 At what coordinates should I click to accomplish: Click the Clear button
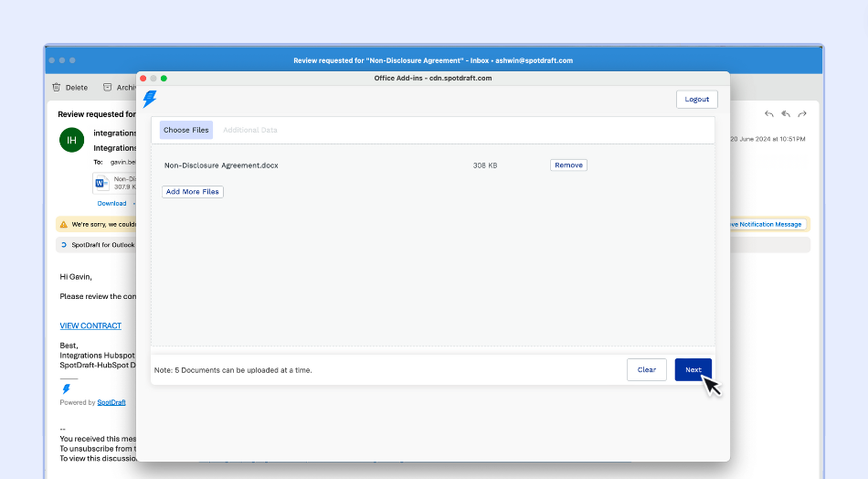pyautogui.click(x=646, y=369)
